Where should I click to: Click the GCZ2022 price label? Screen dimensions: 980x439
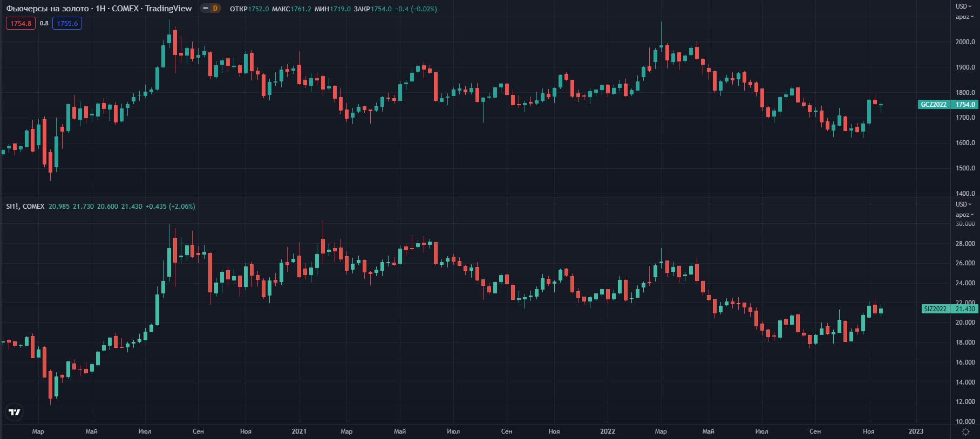tap(934, 105)
